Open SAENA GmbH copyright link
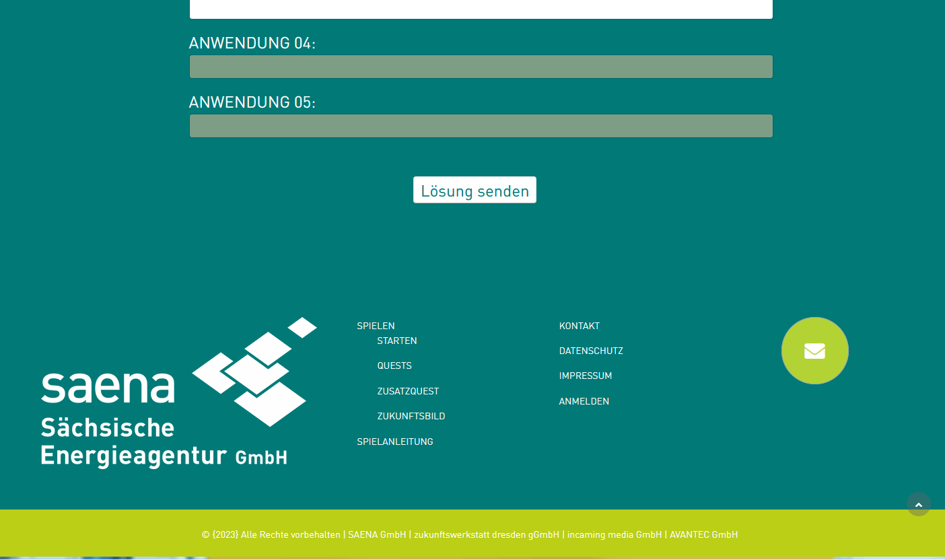945x560 pixels. point(376,534)
